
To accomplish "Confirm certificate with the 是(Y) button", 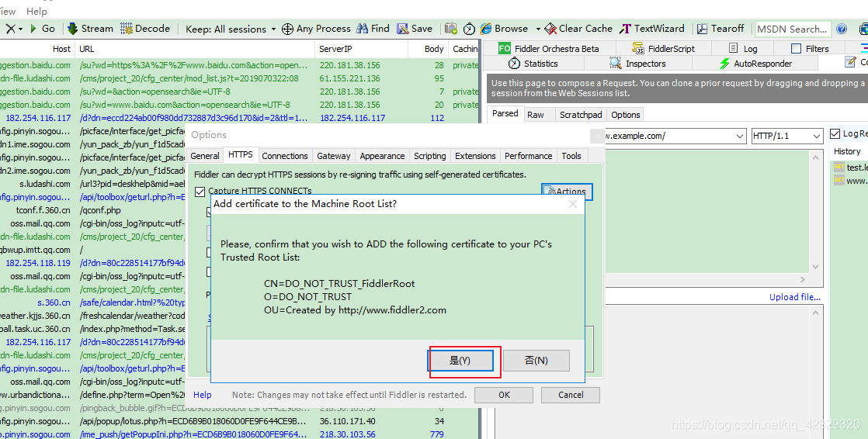I will (460, 361).
